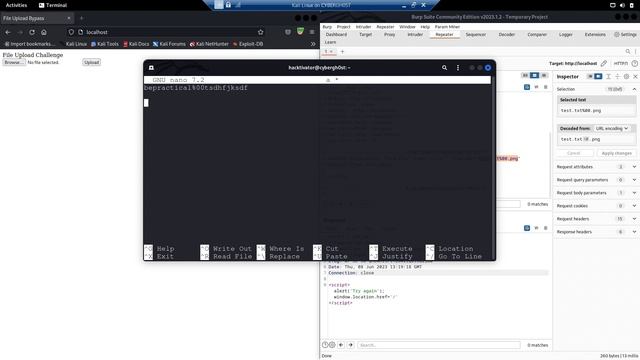Open Kali Tools bookmark
The image size is (640, 360).
105,44
